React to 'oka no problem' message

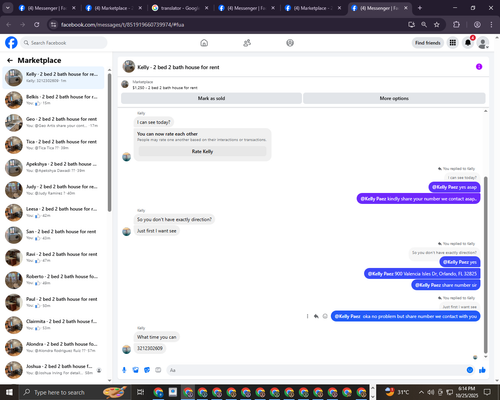tap(325, 316)
